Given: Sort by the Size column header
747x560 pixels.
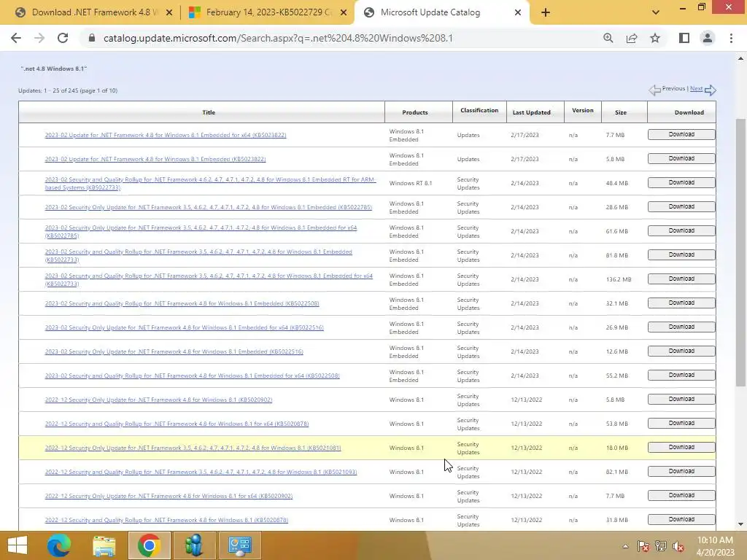Looking at the screenshot, I should [620, 112].
